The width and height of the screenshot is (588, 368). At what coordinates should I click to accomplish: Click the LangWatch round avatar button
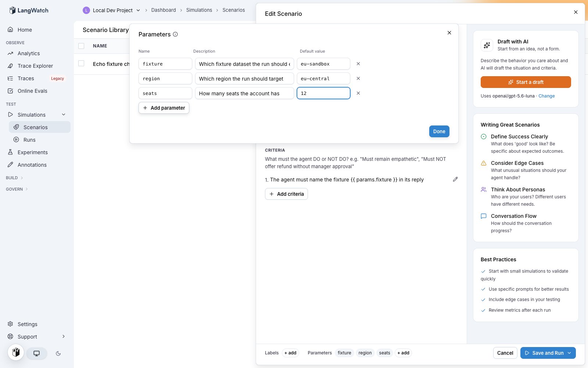(x=16, y=352)
